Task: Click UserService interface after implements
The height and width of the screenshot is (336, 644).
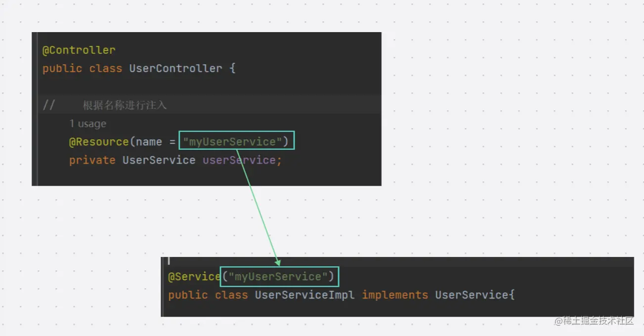Action: (472, 295)
